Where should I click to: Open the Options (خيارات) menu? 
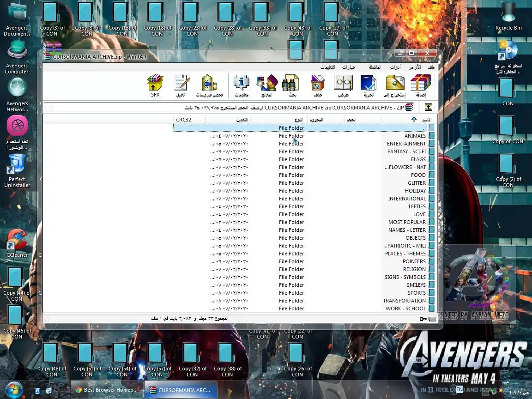click(x=349, y=67)
